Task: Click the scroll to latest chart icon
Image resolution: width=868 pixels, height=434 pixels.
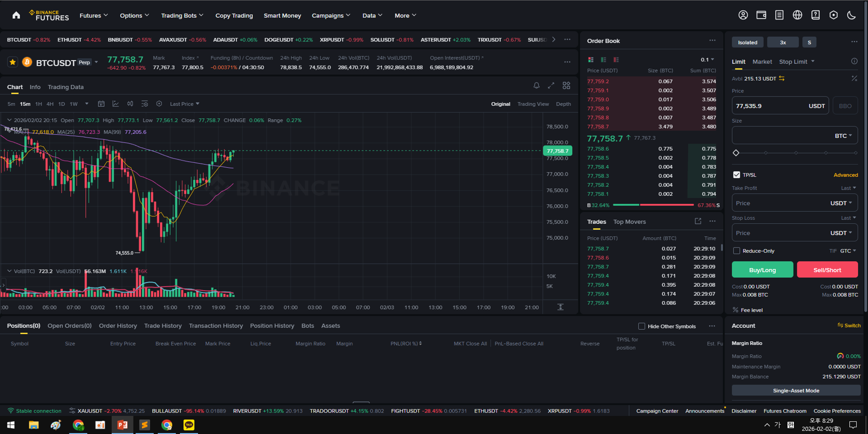Action: (560, 307)
